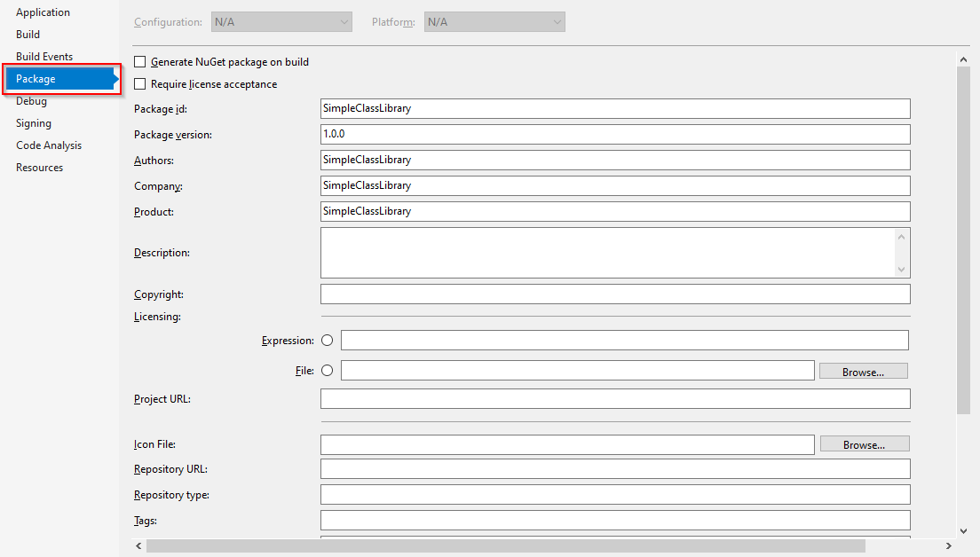Click the Tags input field
980x557 pixels.
point(615,520)
